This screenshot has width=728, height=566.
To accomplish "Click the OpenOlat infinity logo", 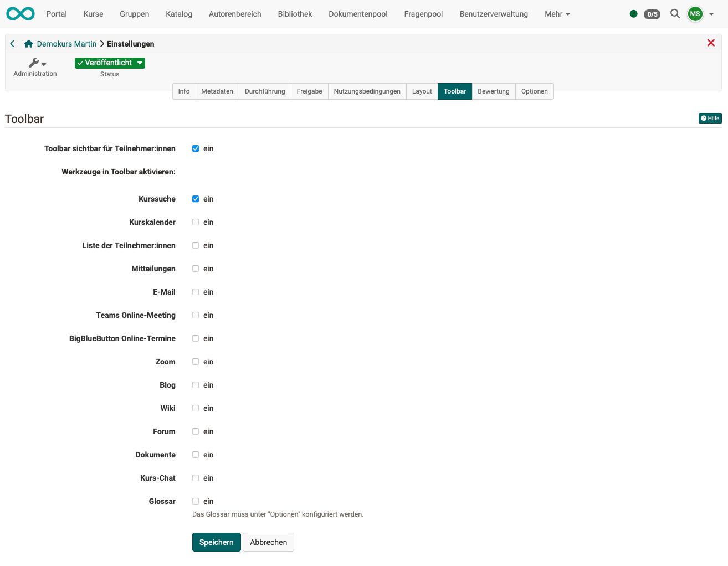I will 20,14.
